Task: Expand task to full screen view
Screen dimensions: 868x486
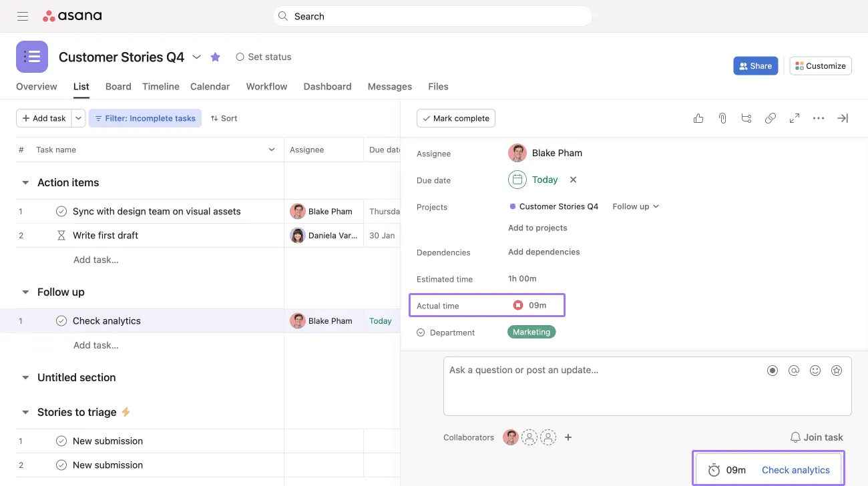Action: click(794, 118)
